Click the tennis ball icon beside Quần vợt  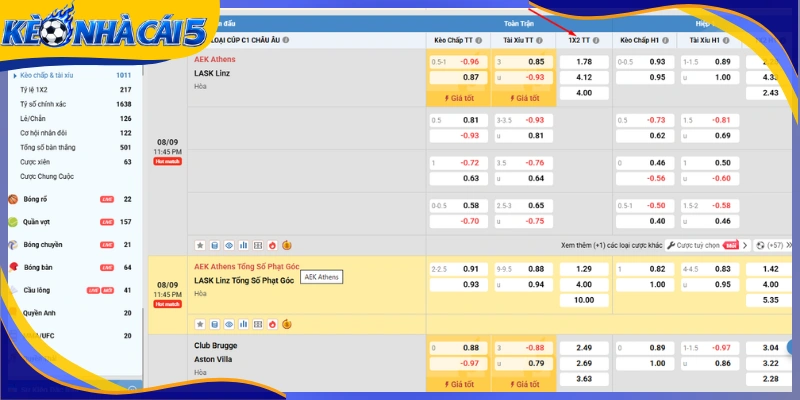[x=13, y=222]
